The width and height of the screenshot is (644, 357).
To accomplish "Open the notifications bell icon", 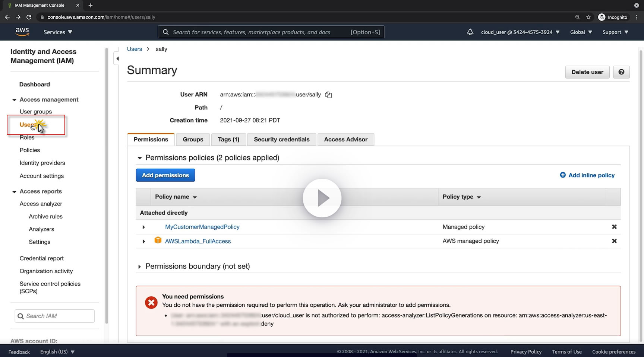I will [x=470, y=32].
